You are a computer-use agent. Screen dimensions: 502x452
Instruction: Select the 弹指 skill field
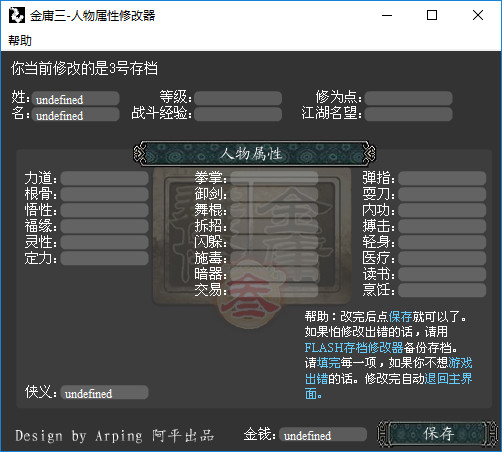[442, 178]
